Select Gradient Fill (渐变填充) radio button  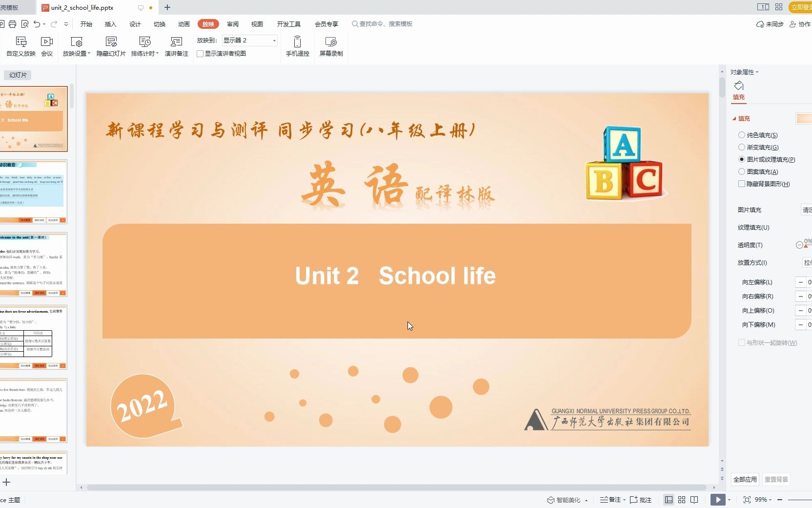click(742, 147)
